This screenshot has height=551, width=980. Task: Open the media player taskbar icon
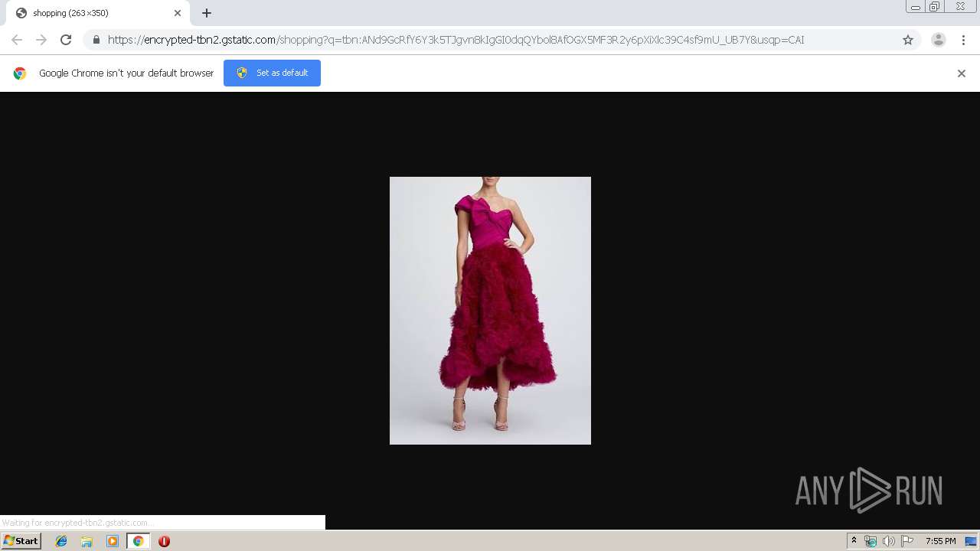tap(113, 541)
